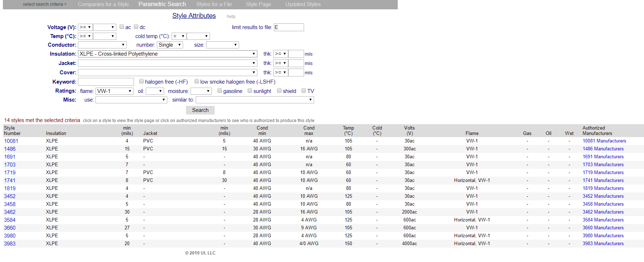Open style number 3462 link

click(x=10, y=212)
